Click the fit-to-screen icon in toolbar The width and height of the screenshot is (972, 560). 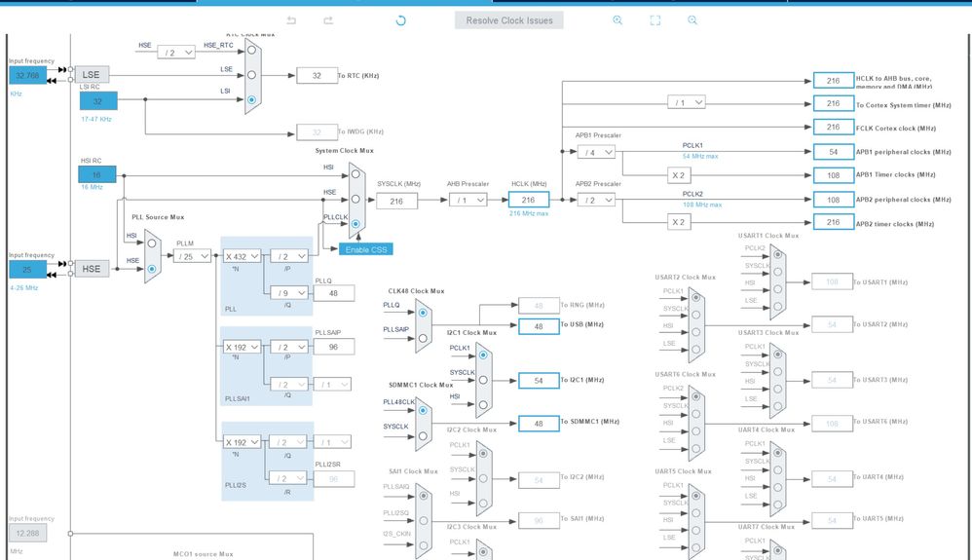tap(654, 19)
